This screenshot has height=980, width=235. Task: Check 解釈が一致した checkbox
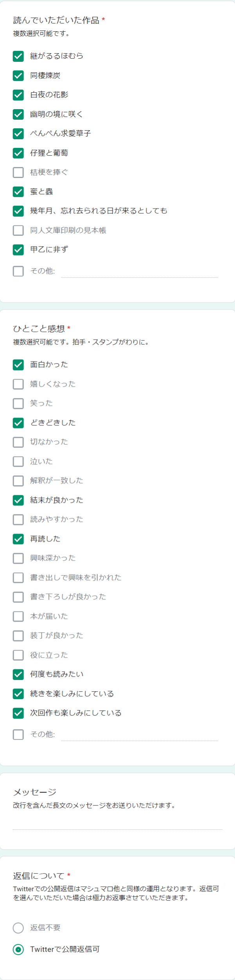[18, 481]
